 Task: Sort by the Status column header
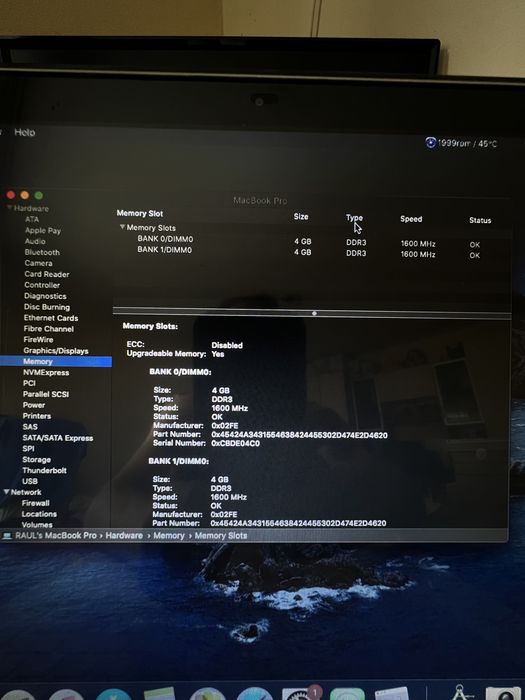tap(480, 220)
